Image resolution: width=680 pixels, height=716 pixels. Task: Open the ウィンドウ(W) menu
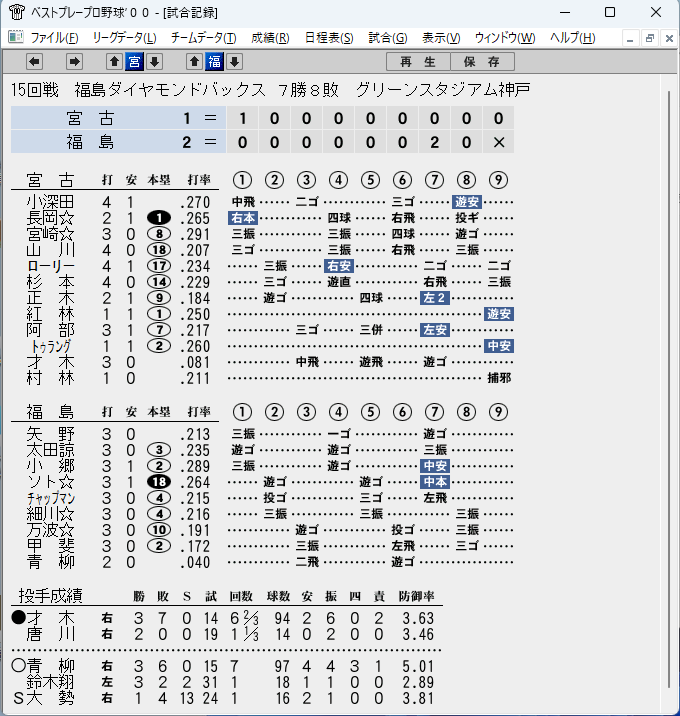point(505,37)
